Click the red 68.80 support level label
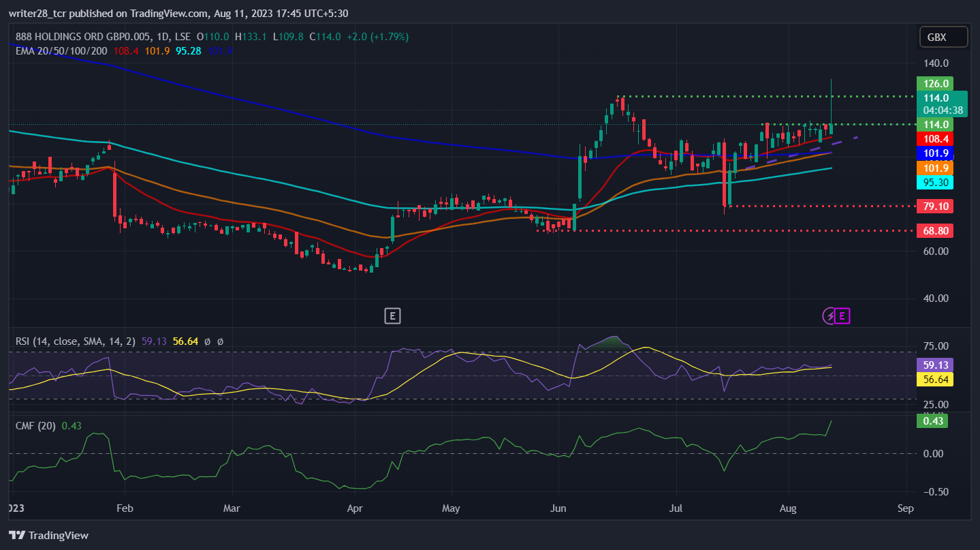 point(935,231)
